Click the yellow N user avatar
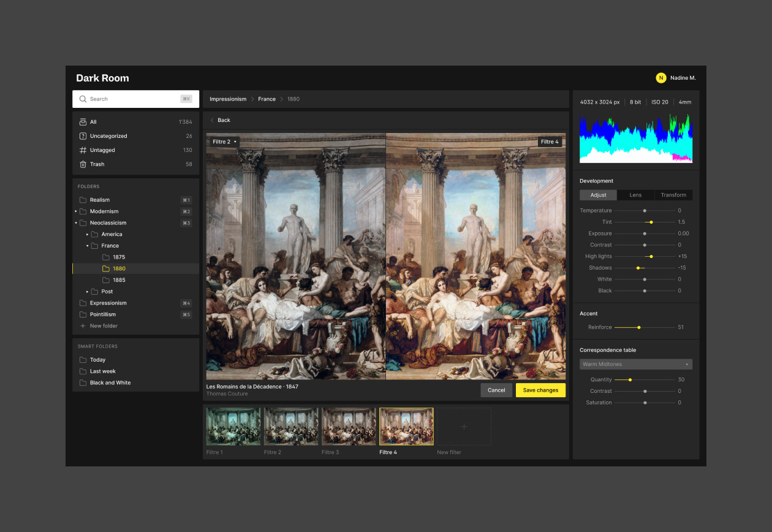Image resolution: width=772 pixels, height=532 pixels. click(661, 78)
